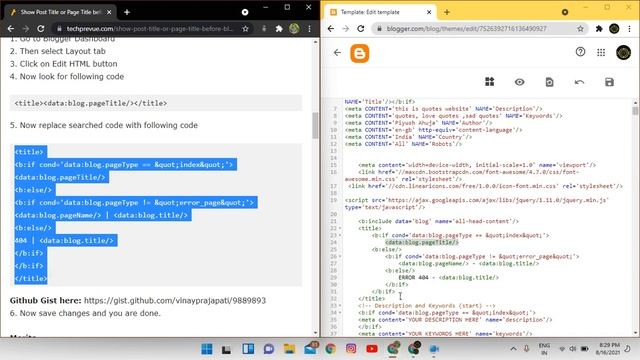Select the Show Post Title or Page Title tab
The width and height of the screenshot is (640, 360).
60,12
